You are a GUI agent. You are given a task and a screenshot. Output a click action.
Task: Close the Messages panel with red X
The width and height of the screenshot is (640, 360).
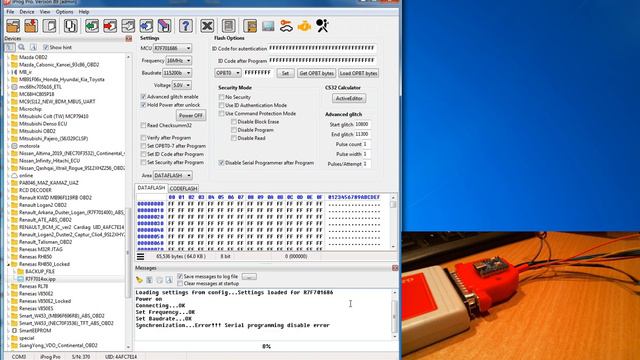[x=395, y=268]
